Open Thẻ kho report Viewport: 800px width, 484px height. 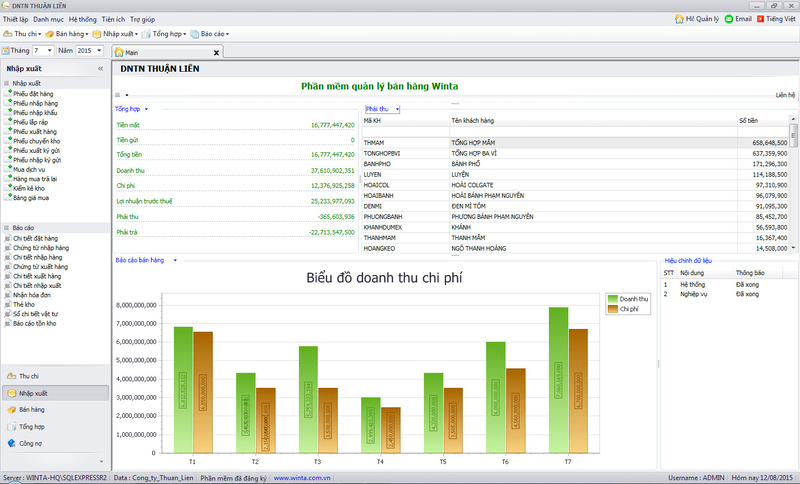pos(23,304)
